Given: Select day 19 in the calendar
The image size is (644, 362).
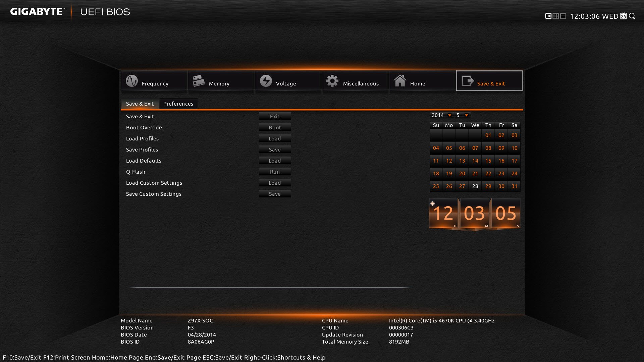Looking at the screenshot, I should point(449,174).
